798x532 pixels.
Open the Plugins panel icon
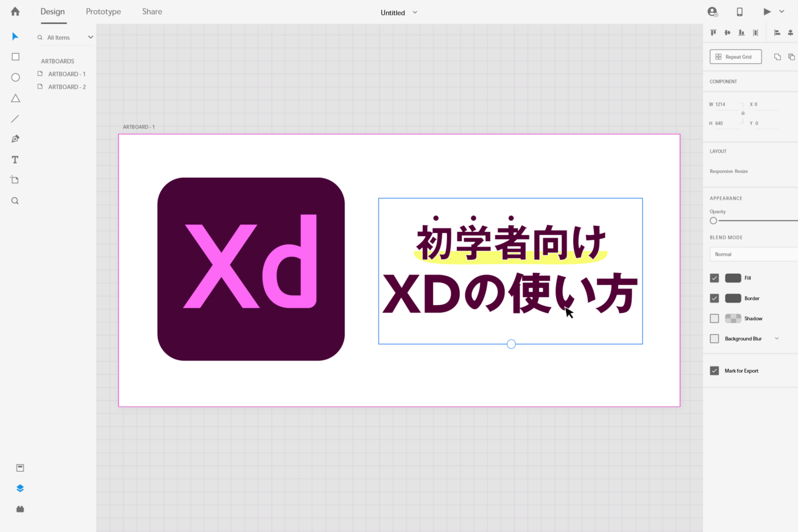[x=20, y=509]
